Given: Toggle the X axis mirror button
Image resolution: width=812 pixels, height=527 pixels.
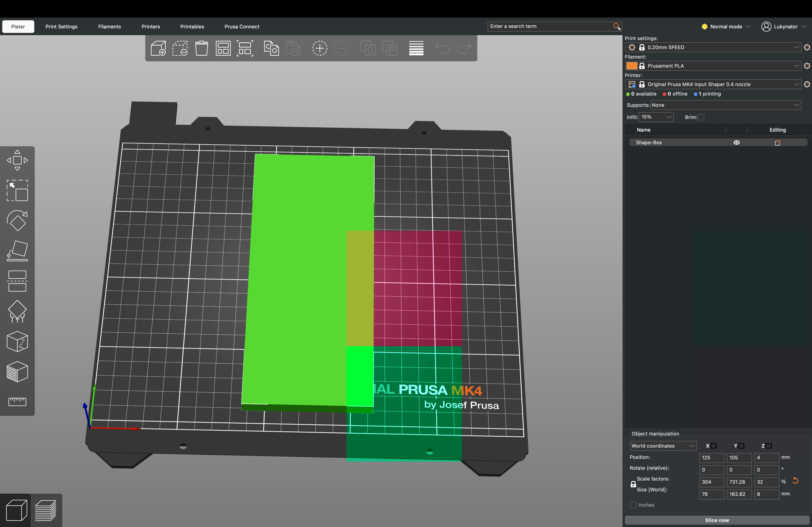Looking at the screenshot, I should [x=714, y=446].
